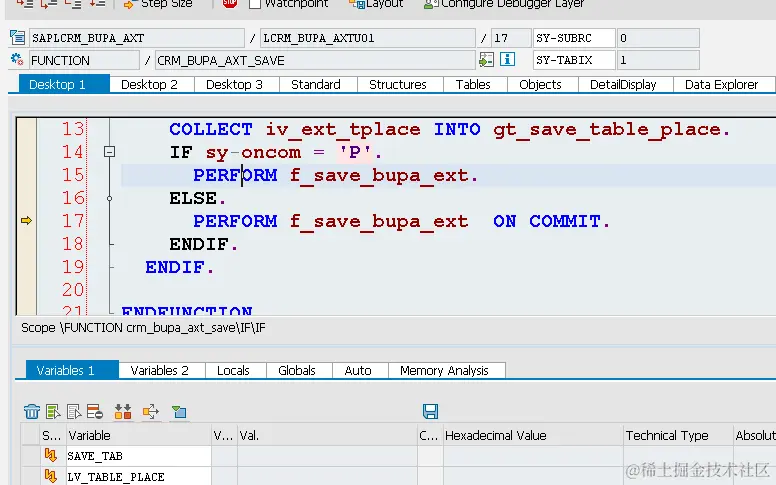Click the SY-TABIX value field
The image size is (776, 485).
coord(658,60)
